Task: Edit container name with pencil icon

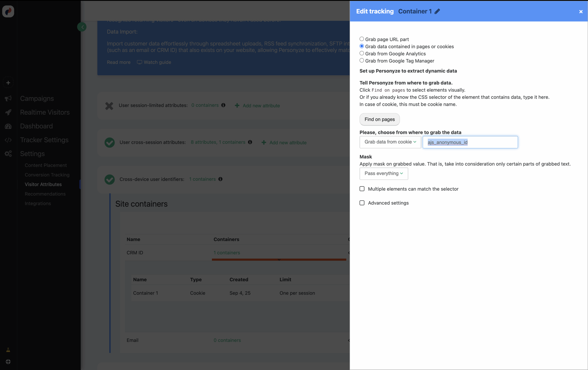Action: tap(437, 11)
